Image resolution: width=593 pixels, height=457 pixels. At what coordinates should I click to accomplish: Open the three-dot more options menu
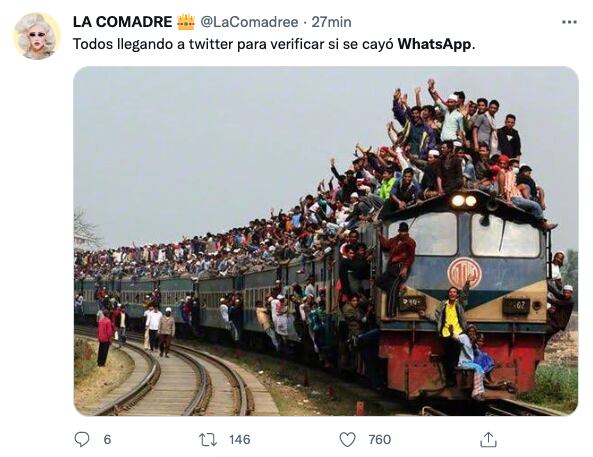click(x=570, y=22)
